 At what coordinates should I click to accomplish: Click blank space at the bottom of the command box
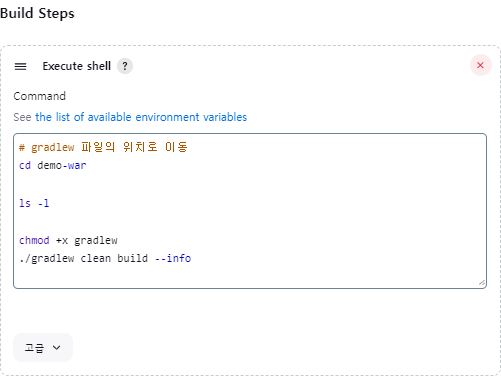pos(250,276)
